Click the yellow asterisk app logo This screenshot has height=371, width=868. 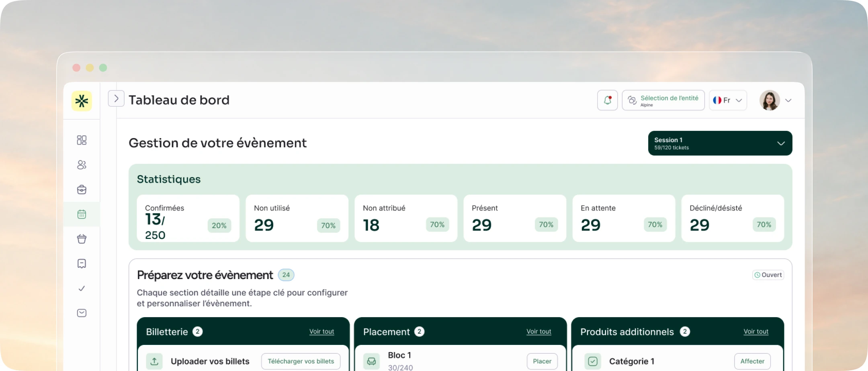click(x=82, y=101)
